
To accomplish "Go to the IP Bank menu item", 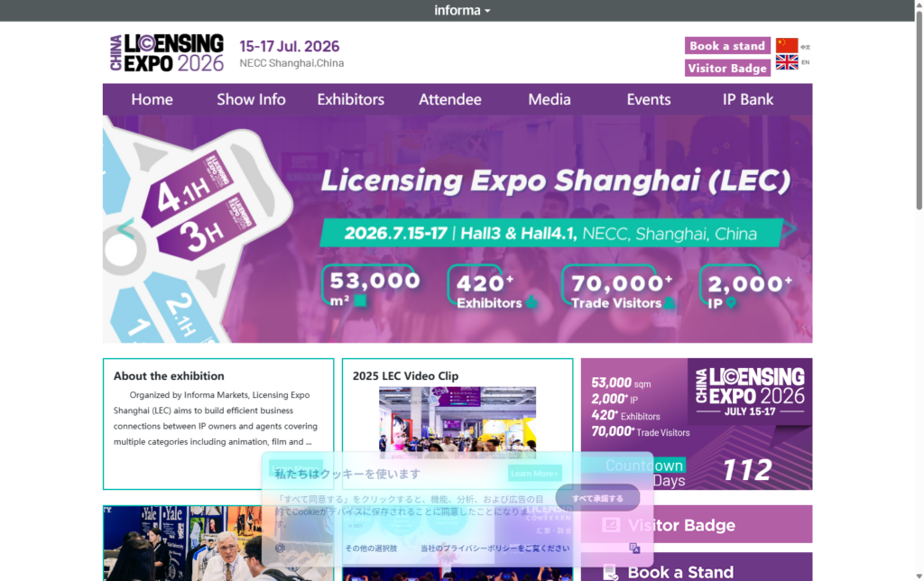I will point(748,99).
